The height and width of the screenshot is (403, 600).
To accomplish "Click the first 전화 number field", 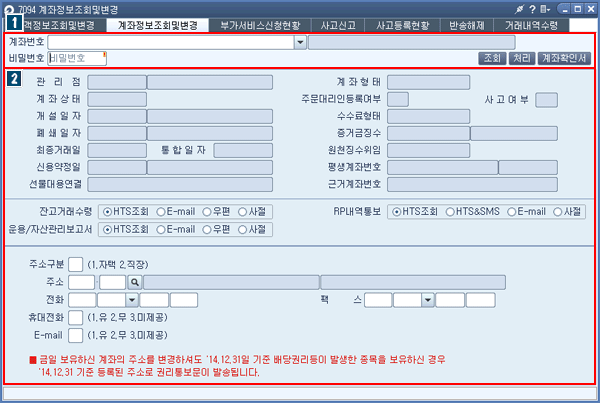I will pos(82,300).
